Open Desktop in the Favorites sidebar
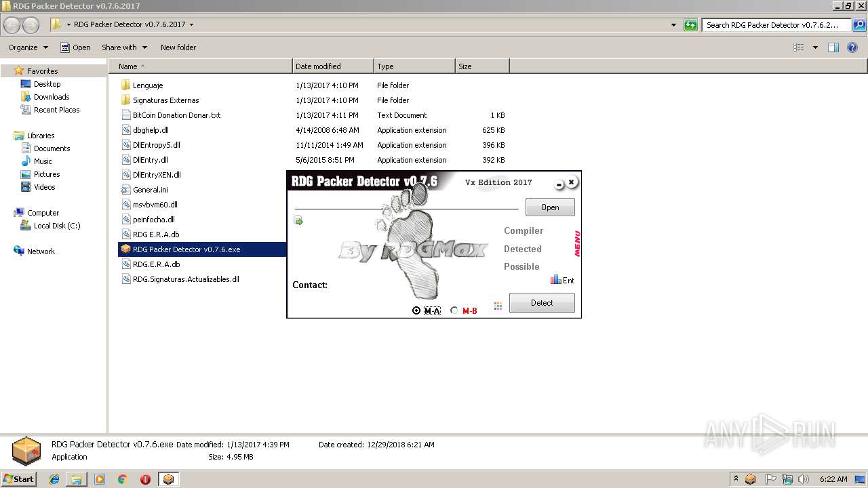 click(47, 84)
